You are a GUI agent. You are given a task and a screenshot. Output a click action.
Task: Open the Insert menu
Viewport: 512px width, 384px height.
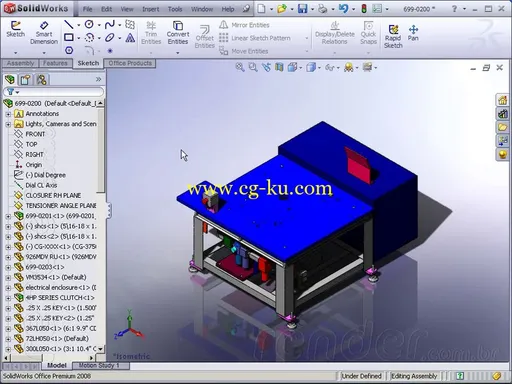point(151,9)
